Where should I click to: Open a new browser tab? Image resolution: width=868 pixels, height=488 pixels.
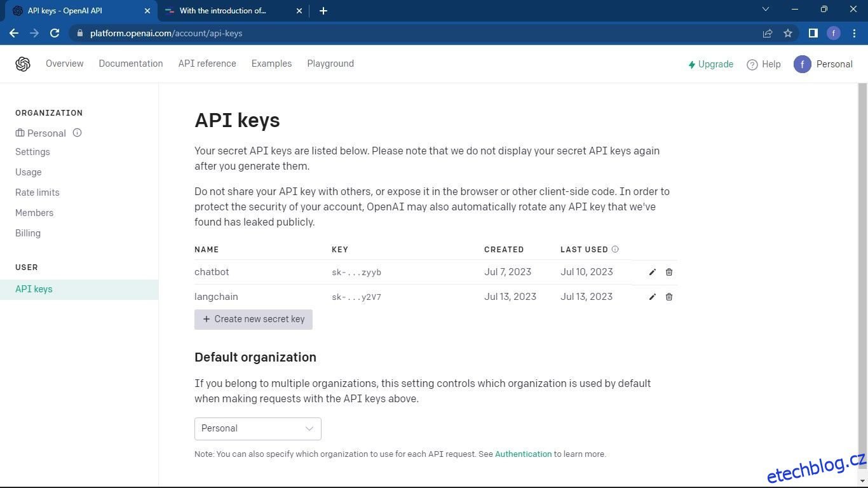coord(323,11)
